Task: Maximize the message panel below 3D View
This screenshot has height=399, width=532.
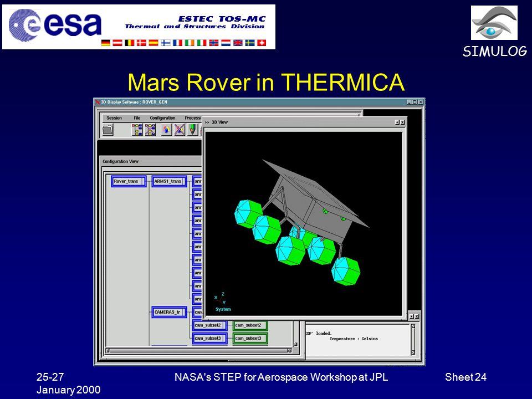Action: pyautogui.click(x=412, y=316)
